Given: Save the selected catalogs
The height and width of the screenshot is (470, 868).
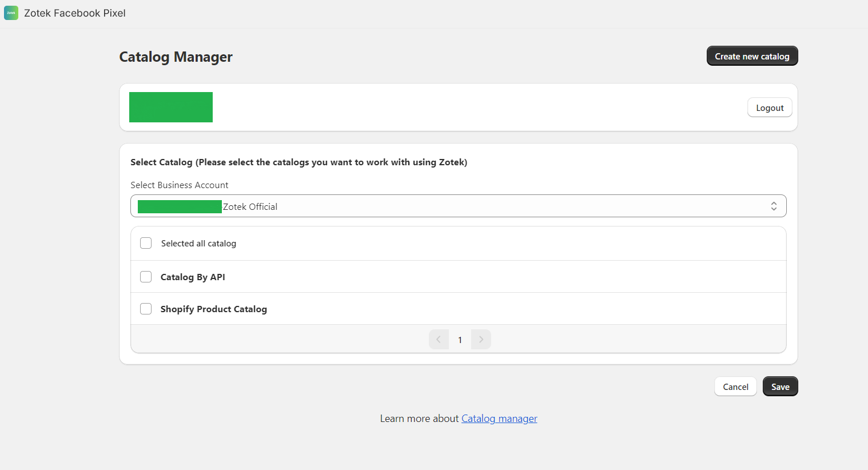Looking at the screenshot, I should [780, 387].
